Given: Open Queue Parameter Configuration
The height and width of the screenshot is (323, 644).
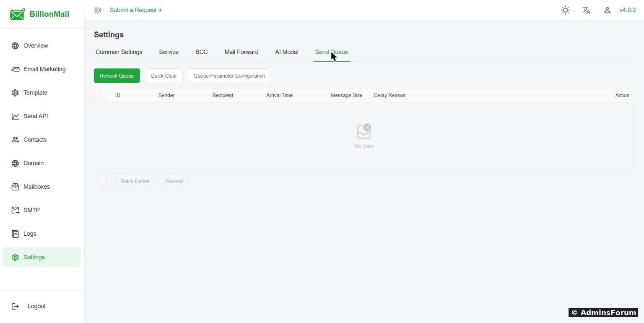Looking at the screenshot, I should (229, 76).
